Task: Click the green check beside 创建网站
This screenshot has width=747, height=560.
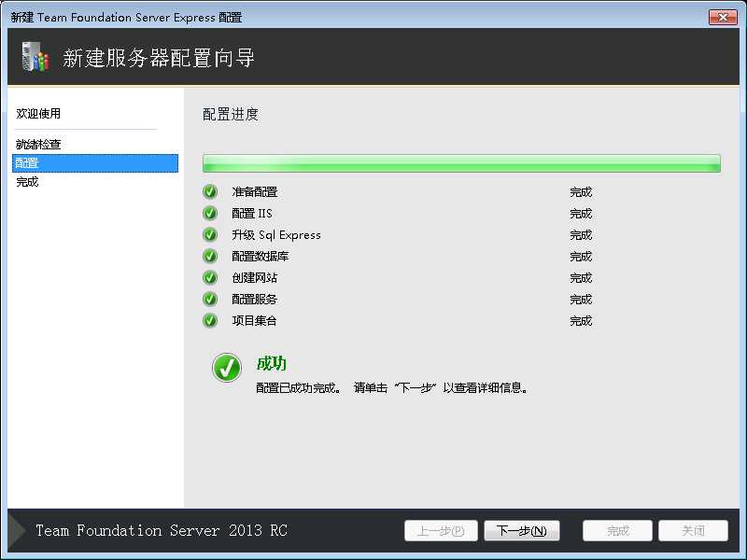Action: 210,277
